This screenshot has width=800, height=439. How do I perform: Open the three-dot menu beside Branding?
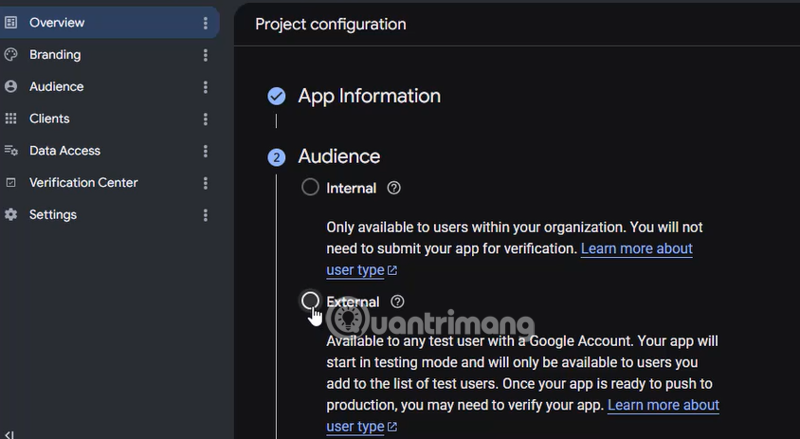tap(205, 55)
